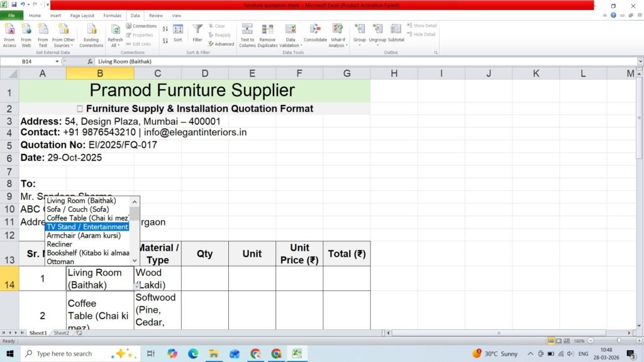Sort ascending with the A to Z icon
Screen dimensions: 644x362
pos(165,29)
